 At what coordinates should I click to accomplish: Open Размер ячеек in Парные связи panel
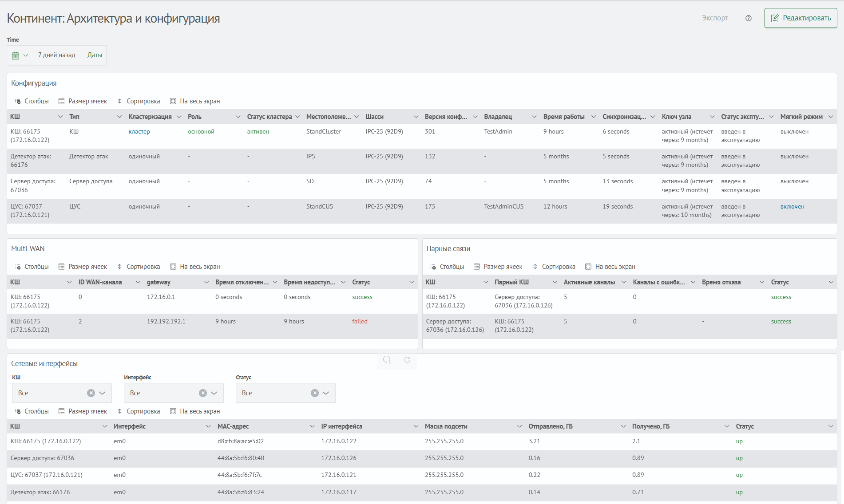pos(498,267)
